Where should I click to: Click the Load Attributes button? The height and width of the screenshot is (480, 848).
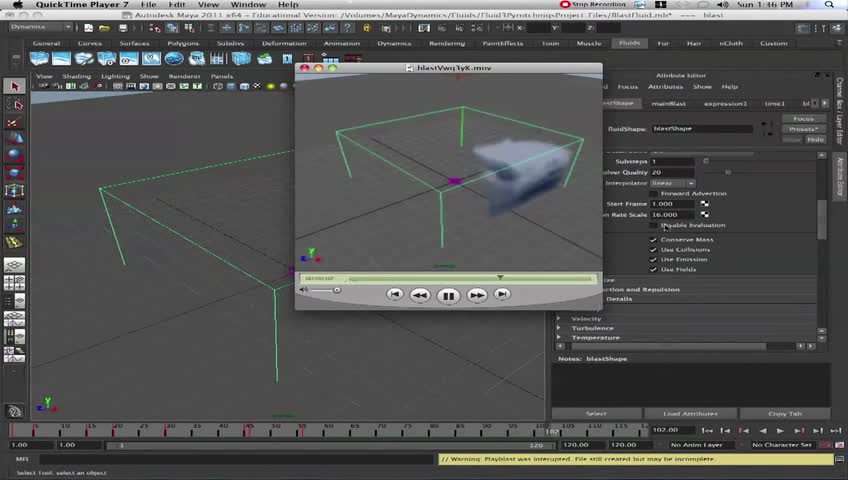pyautogui.click(x=690, y=413)
